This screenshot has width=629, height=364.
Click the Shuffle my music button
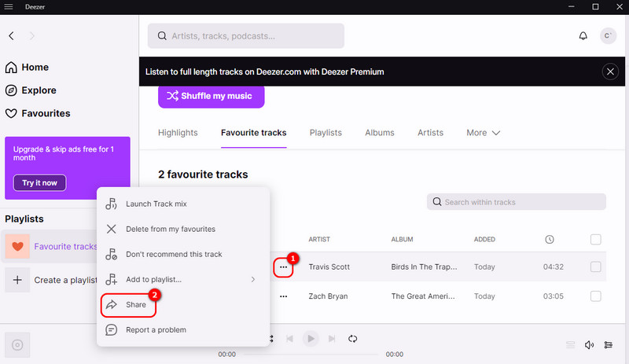pyautogui.click(x=211, y=96)
